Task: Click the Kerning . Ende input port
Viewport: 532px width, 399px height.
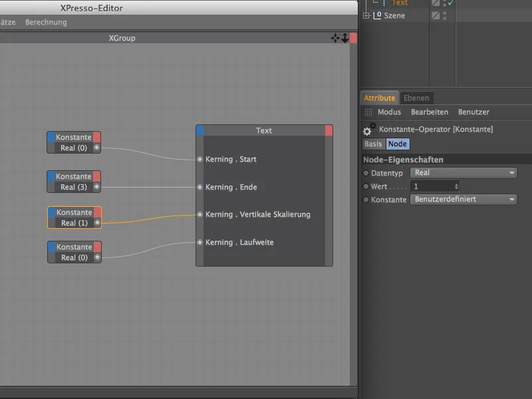Action: coord(200,187)
